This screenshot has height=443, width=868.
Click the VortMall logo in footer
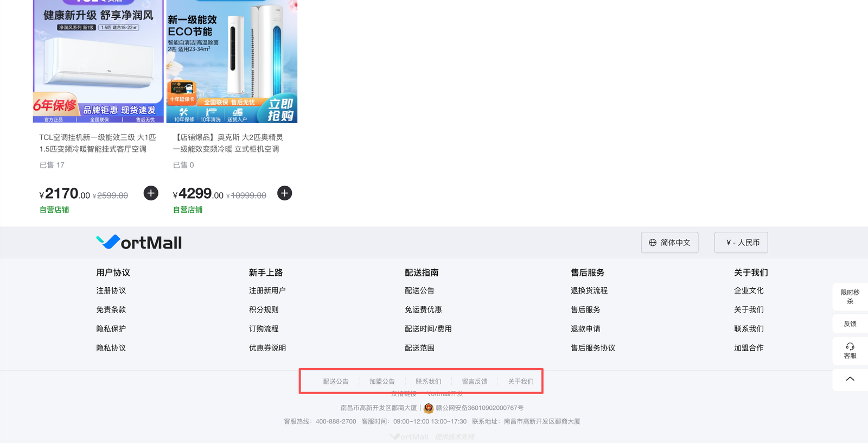point(139,242)
